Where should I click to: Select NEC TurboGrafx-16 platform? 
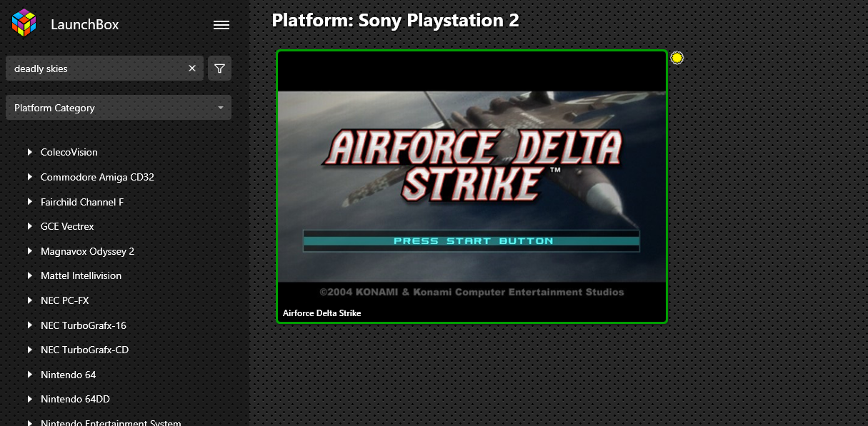point(84,325)
